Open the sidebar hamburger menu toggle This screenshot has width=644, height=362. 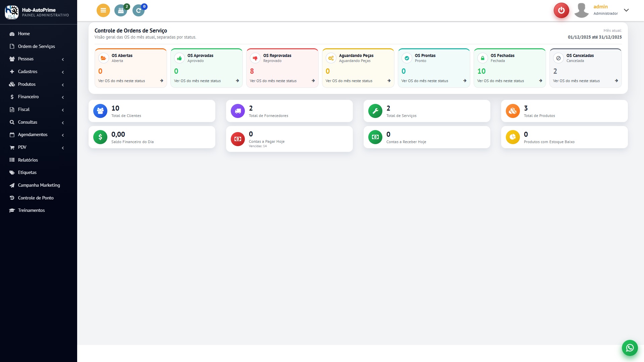tap(103, 10)
